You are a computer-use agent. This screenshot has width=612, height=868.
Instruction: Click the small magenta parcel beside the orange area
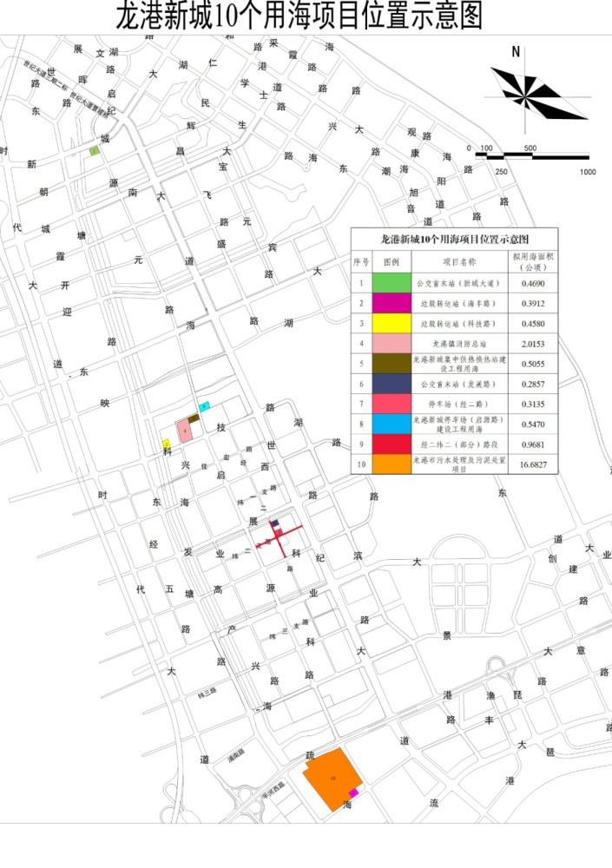tap(353, 793)
